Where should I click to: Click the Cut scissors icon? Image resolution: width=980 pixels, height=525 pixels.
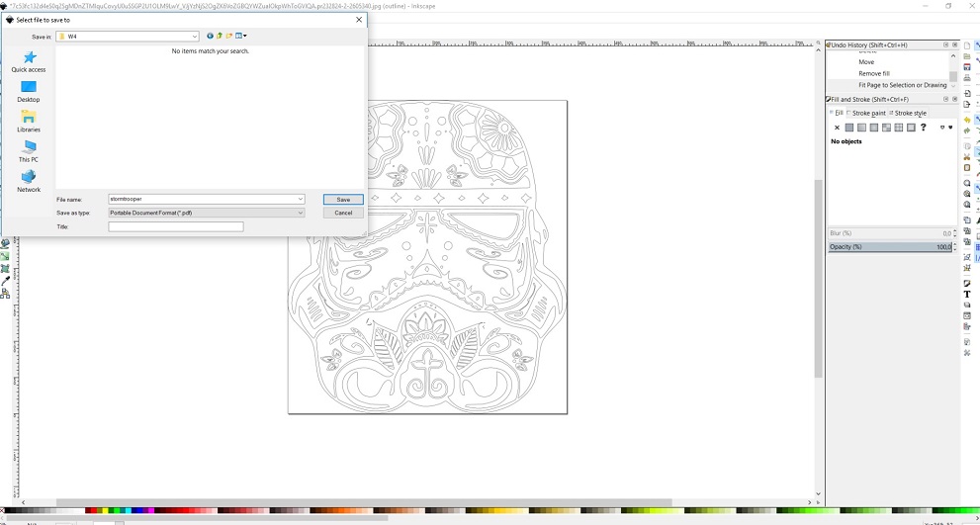tap(967, 156)
